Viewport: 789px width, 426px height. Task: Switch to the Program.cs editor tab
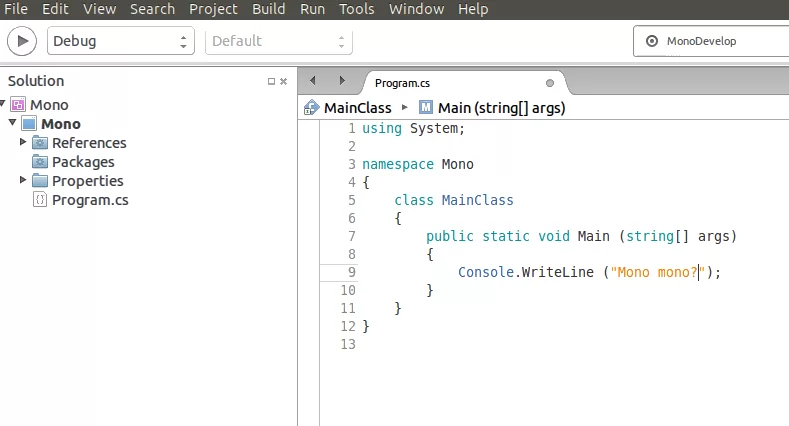402,83
